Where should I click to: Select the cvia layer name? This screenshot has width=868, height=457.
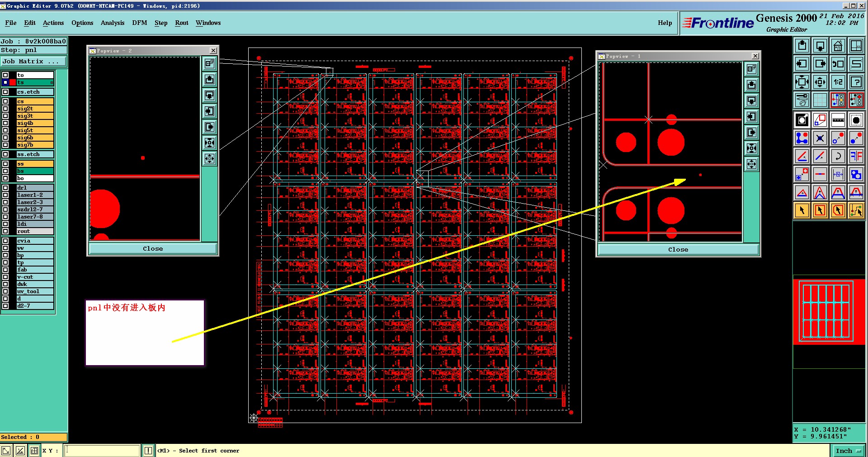pyautogui.click(x=35, y=241)
